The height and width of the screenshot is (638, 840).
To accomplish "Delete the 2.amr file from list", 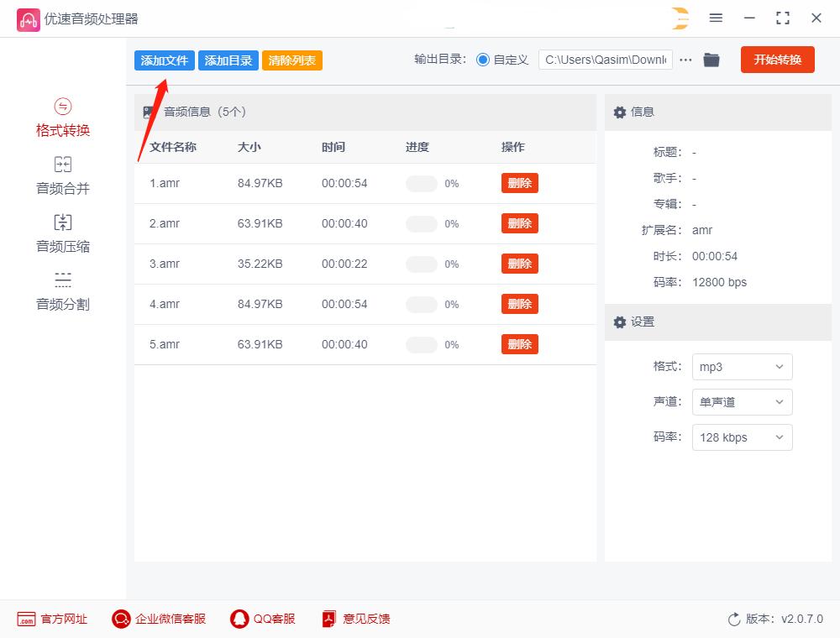I will (x=519, y=223).
